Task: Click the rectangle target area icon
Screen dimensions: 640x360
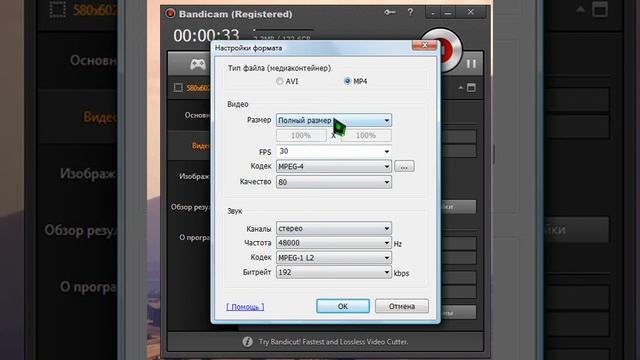Action: point(178,88)
